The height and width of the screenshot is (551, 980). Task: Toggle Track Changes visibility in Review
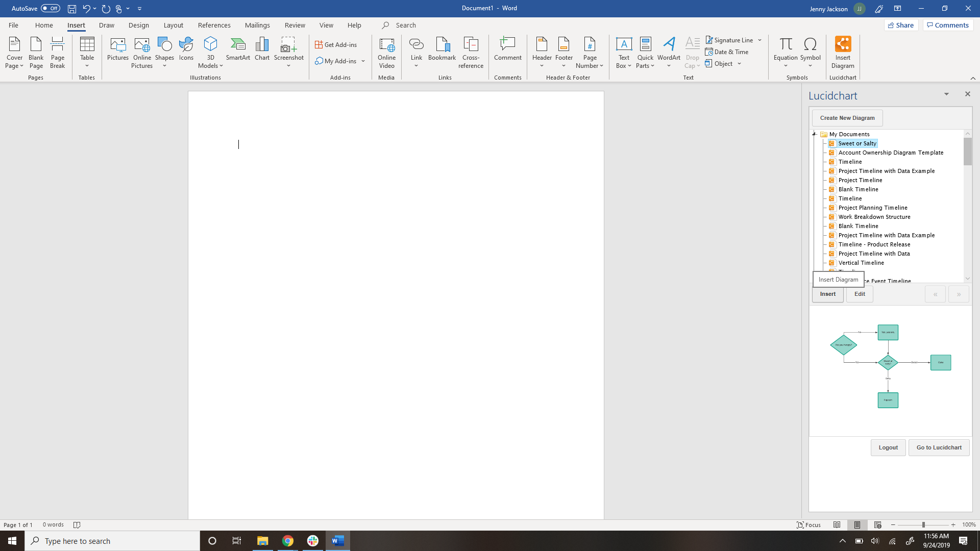[295, 25]
